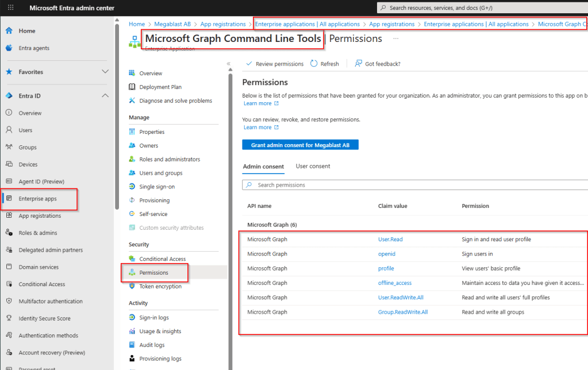
Task: Select the Home icon in the sidebar
Action: [9, 30]
